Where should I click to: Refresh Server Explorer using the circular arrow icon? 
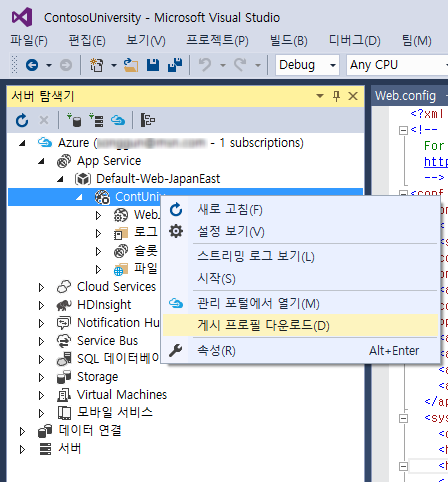[x=22, y=120]
